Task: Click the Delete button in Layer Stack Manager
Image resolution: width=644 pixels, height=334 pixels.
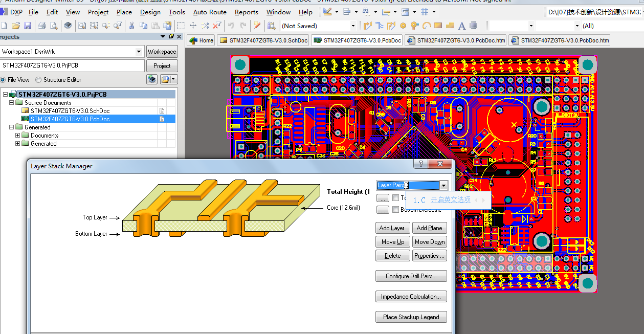Action: coord(392,256)
